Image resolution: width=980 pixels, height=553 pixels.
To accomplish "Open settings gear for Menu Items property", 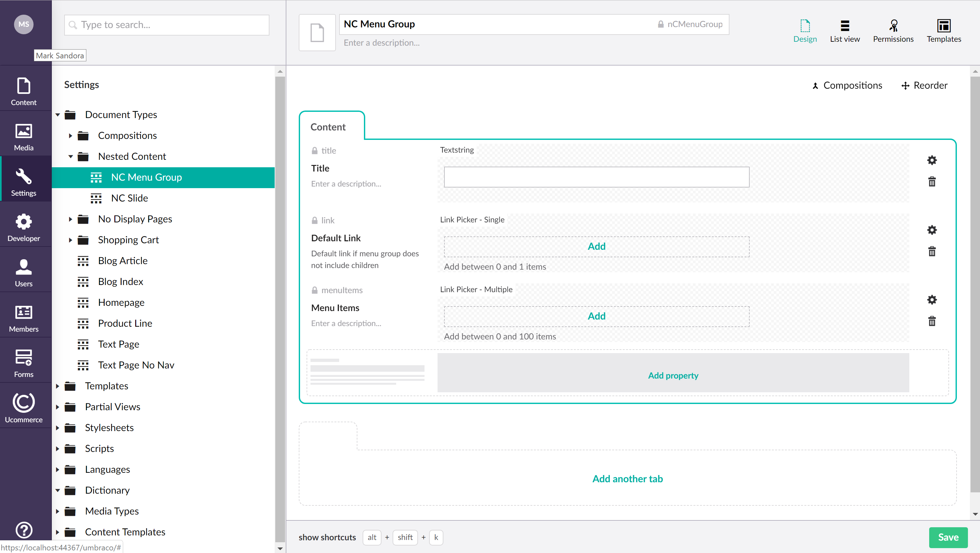I will point(932,300).
